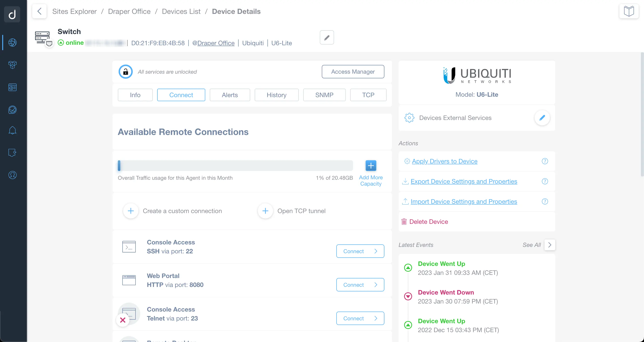Viewport: 644px width, 342px height.
Task: Remove Telnet Console Access via red X
Action: click(123, 320)
